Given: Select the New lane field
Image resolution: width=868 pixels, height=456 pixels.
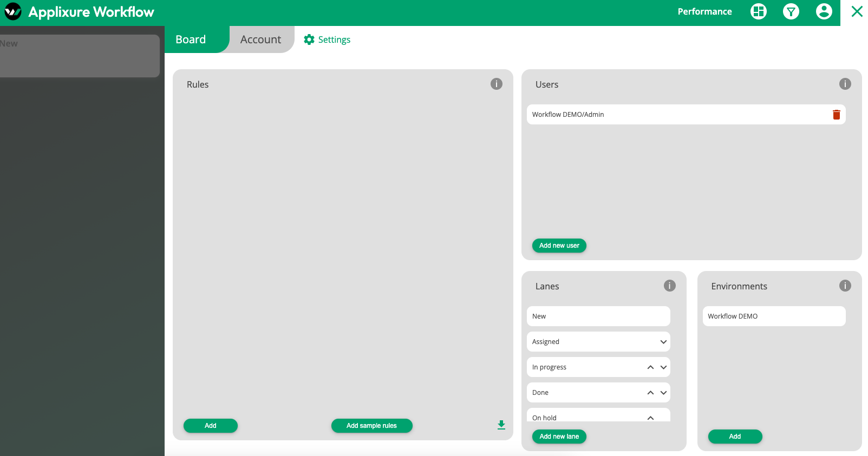Looking at the screenshot, I should coord(598,316).
